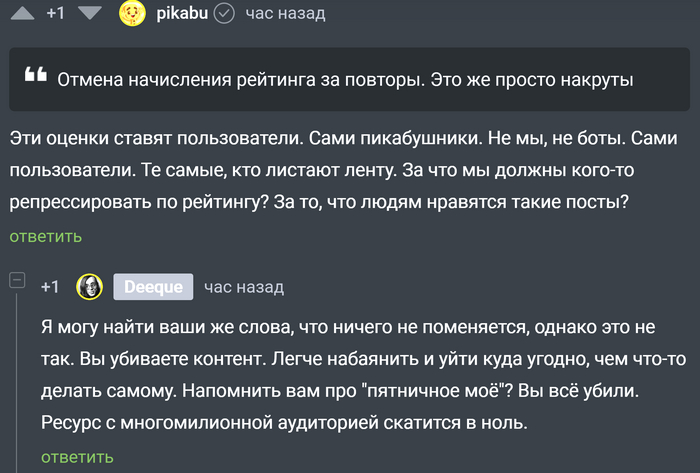Click 'час назад' timestamp next to Deeque
This screenshot has height=473, width=700.
pos(244,287)
